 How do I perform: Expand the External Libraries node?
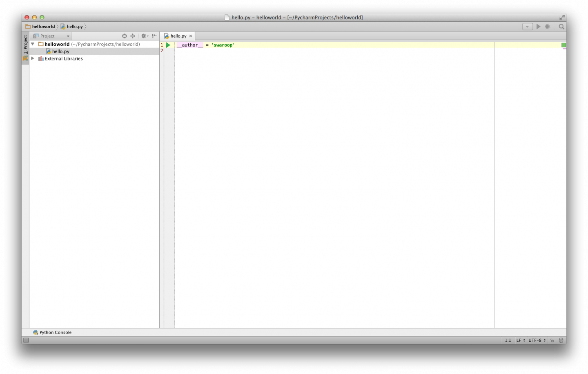tap(33, 59)
